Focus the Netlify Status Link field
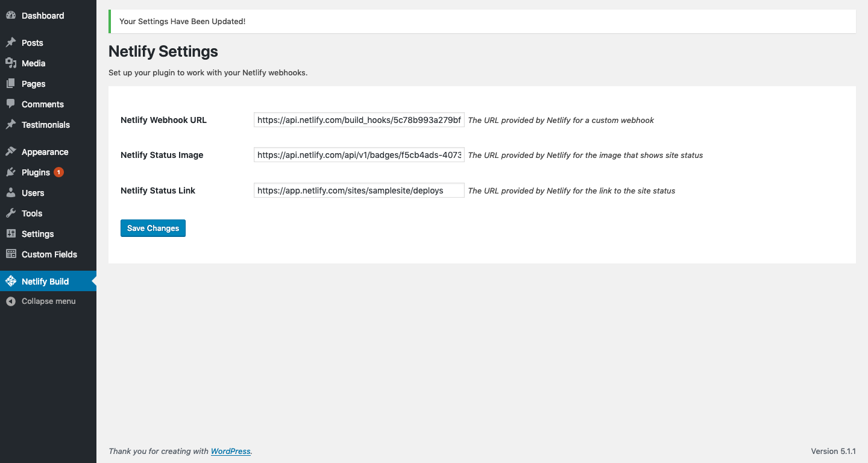The width and height of the screenshot is (868, 463). coord(359,191)
